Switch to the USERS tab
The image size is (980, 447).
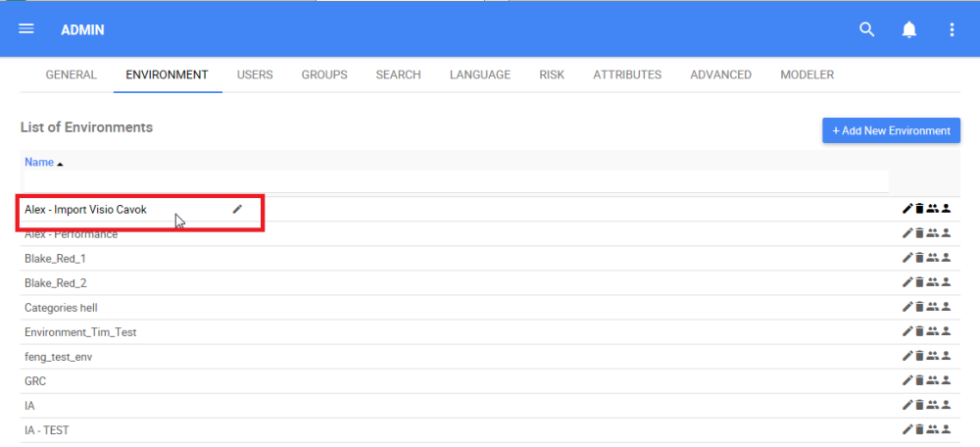[x=255, y=74]
